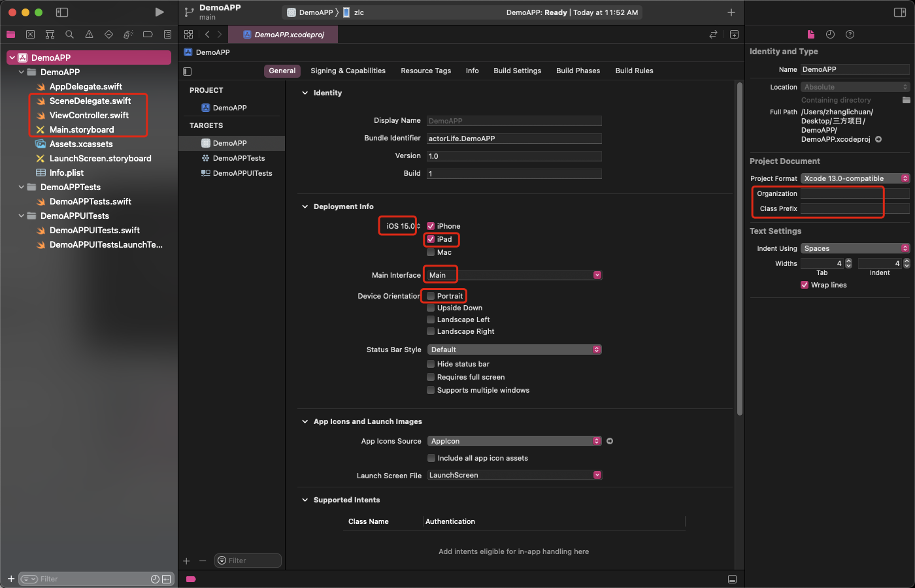Open the Test navigator diamond icon
The height and width of the screenshot is (588, 915).
pos(108,35)
